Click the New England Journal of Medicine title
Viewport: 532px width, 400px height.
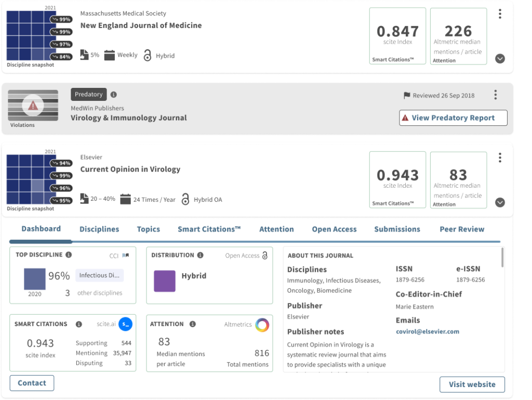click(x=141, y=25)
